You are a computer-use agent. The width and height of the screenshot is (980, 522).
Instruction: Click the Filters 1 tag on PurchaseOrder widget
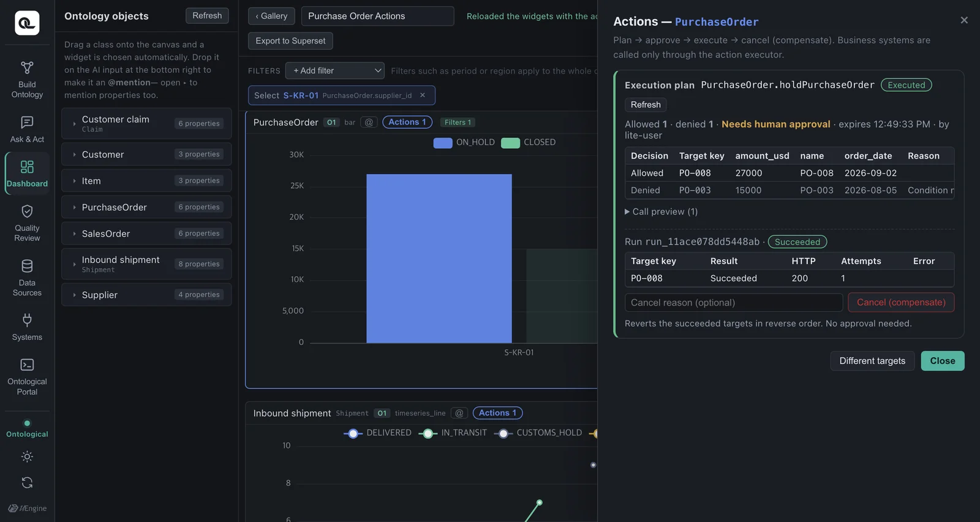click(458, 123)
